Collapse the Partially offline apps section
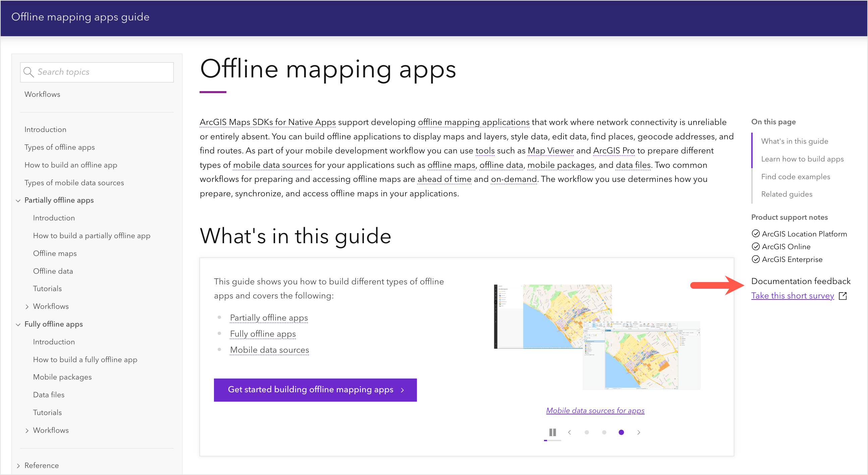This screenshot has height=475, width=868. tap(18, 201)
